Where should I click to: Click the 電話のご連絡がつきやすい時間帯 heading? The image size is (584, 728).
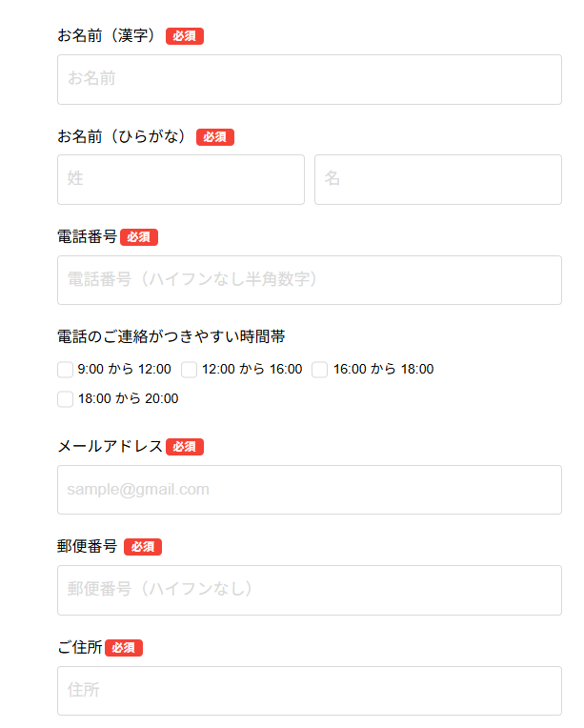coord(171,336)
